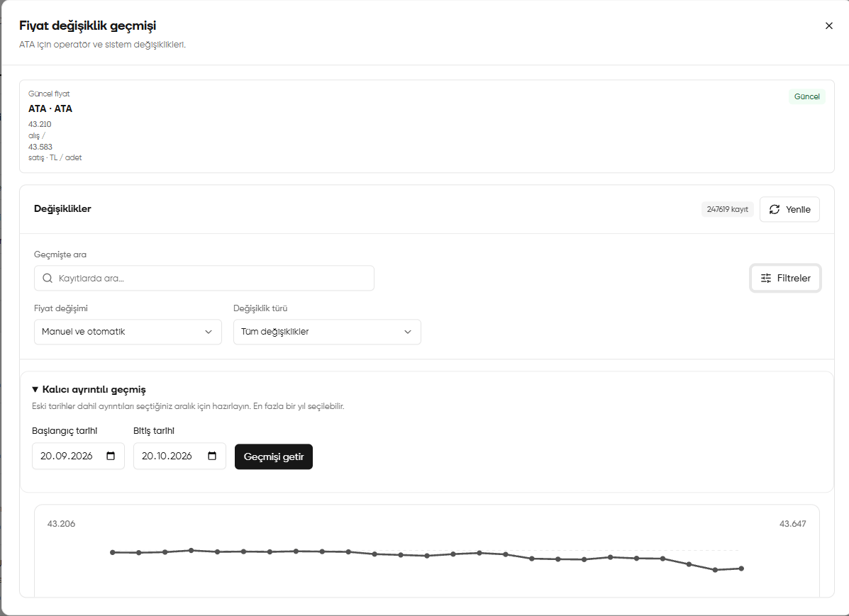Viewport: 849px width, 616px height.
Task: Select the last data point on chart
Action: tap(741, 569)
